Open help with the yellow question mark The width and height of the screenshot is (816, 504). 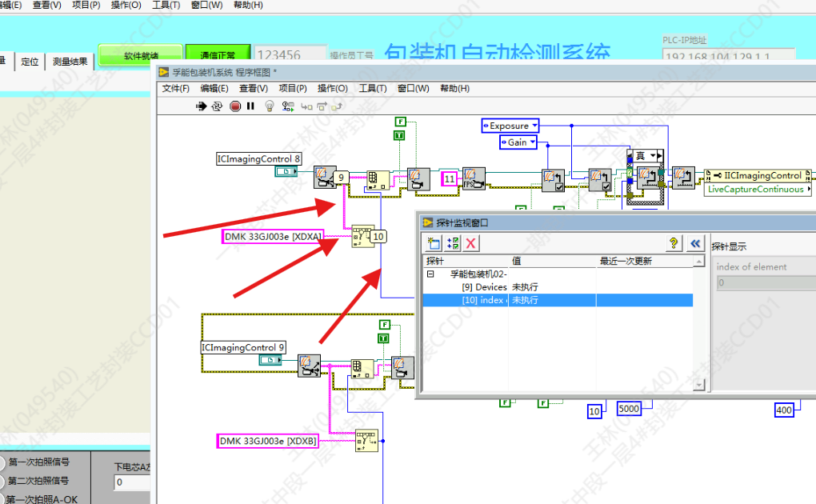coord(674,243)
